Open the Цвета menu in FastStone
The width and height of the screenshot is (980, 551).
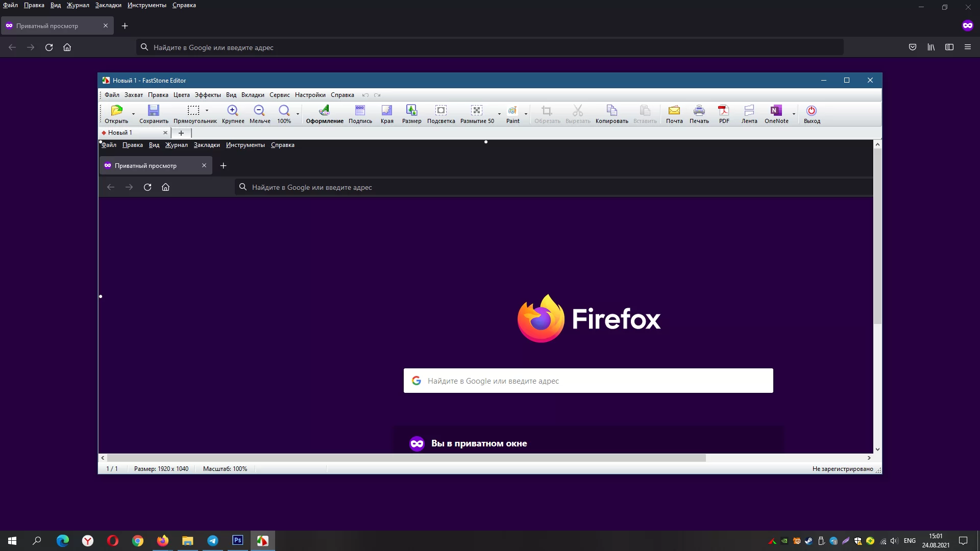click(182, 95)
